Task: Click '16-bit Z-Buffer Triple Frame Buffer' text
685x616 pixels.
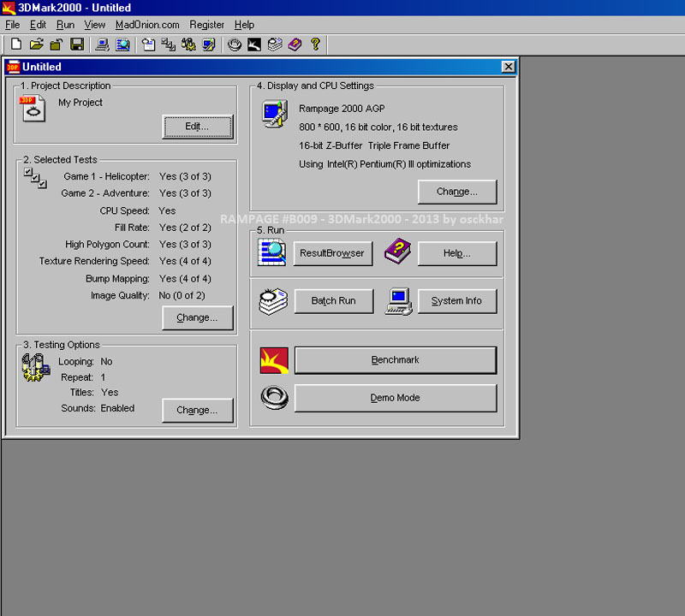Action: (x=374, y=145)
